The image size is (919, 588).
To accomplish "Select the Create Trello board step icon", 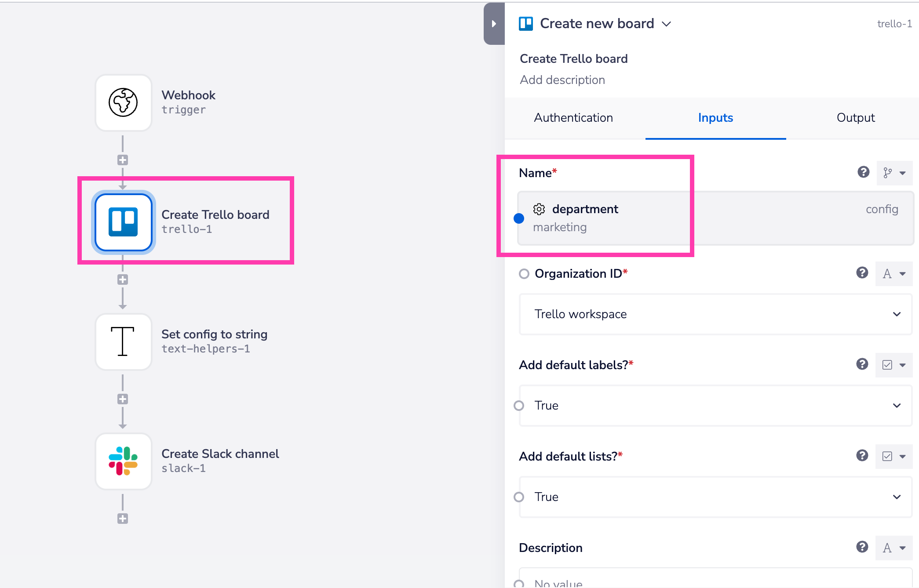I will pyautogui.click(x=124, y=222).
